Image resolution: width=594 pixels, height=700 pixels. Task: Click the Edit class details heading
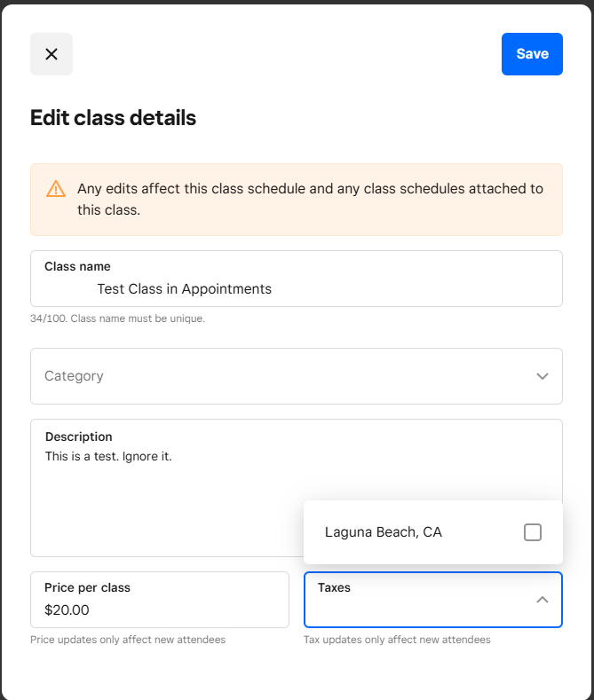tap(113, 118)
